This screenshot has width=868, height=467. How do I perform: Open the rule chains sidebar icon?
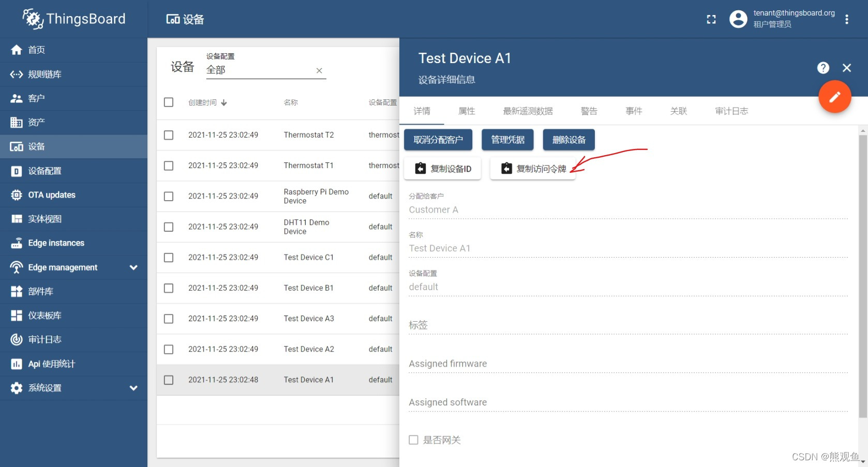pos(17,74)
